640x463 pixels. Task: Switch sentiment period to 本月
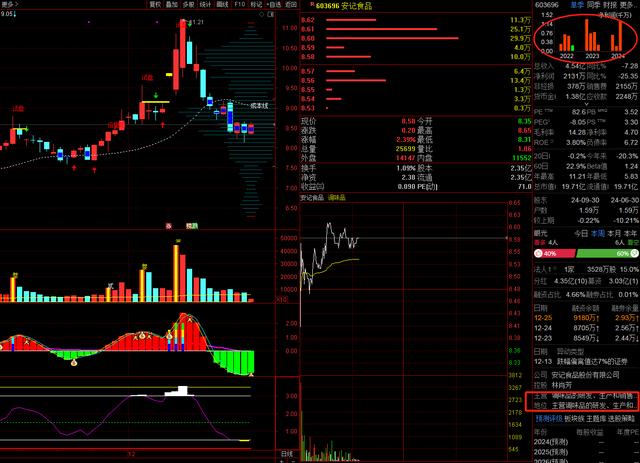click(614, 234)
